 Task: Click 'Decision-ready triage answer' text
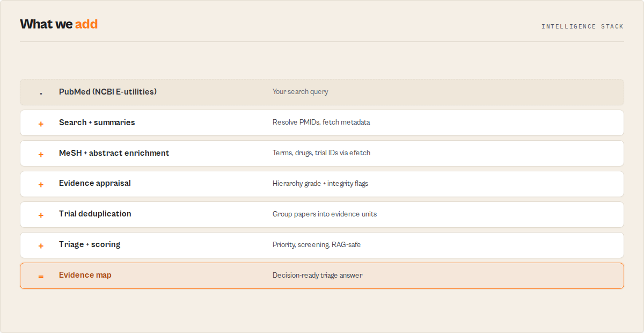318,276
